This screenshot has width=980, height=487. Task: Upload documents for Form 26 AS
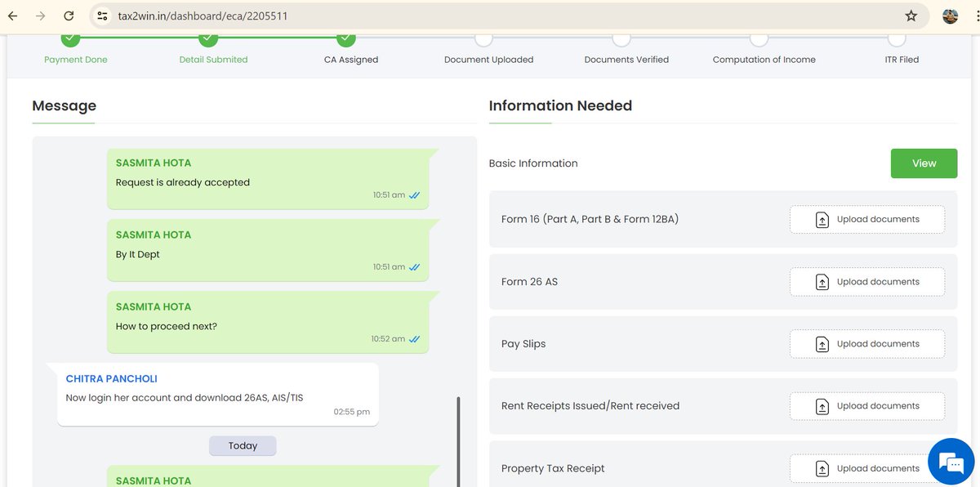pos(867,282)
